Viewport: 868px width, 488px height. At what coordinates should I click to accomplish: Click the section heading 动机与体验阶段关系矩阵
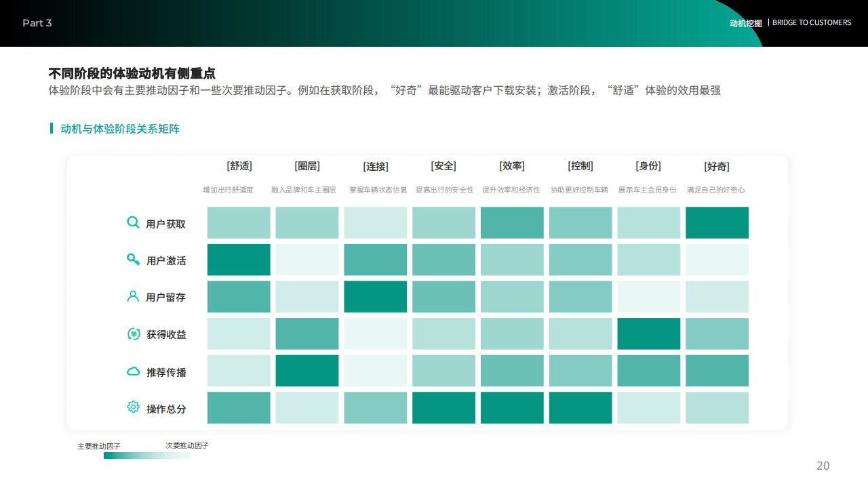(x=120, y=129)
